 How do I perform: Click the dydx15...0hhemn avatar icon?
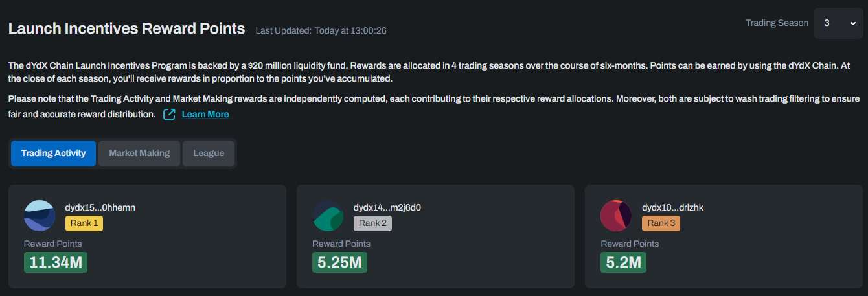click(40, 216)
